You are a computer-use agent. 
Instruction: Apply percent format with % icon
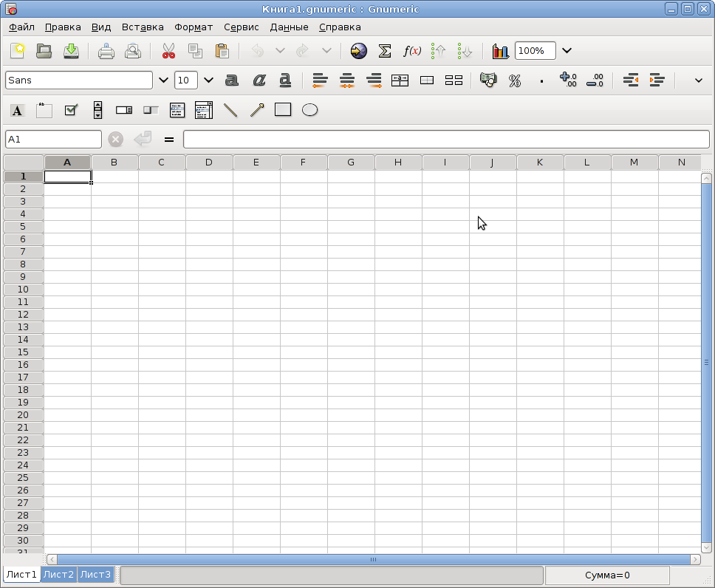pyautogui.click(x=515, y=81)
